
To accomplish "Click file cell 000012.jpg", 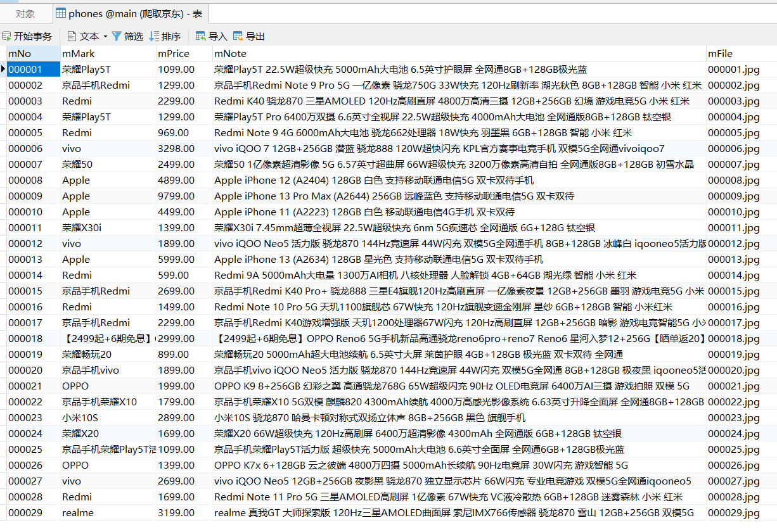I will (x=742, y=243).
